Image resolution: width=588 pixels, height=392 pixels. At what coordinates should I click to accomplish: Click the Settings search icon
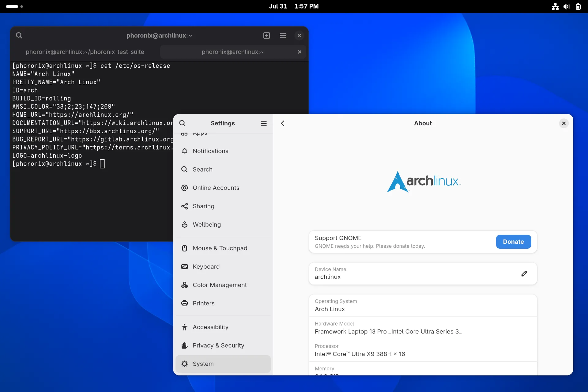[183, 123]
